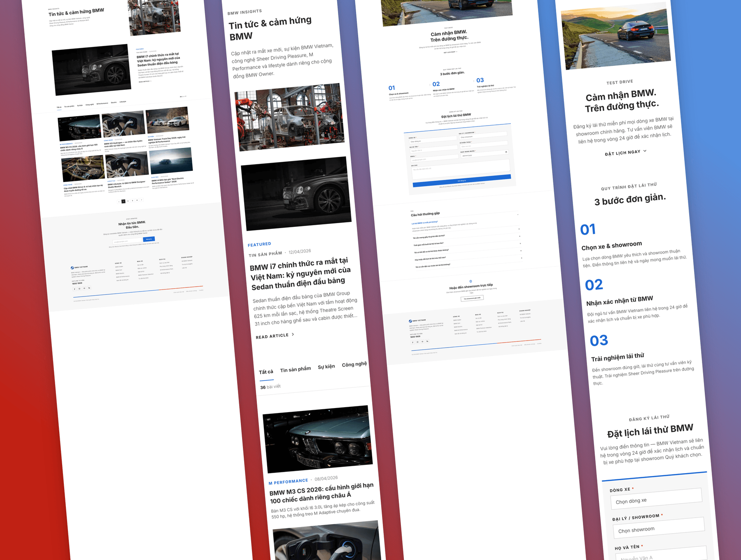
Task: Go to page 3 in pagination
Action: tap(132, 201)
